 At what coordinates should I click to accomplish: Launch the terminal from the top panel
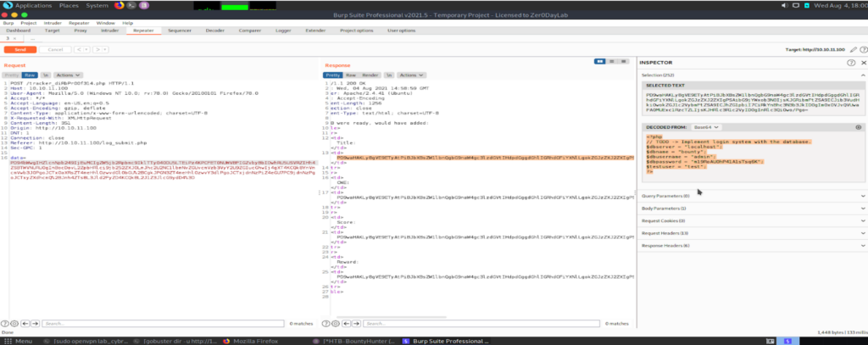tap(131, 6)
